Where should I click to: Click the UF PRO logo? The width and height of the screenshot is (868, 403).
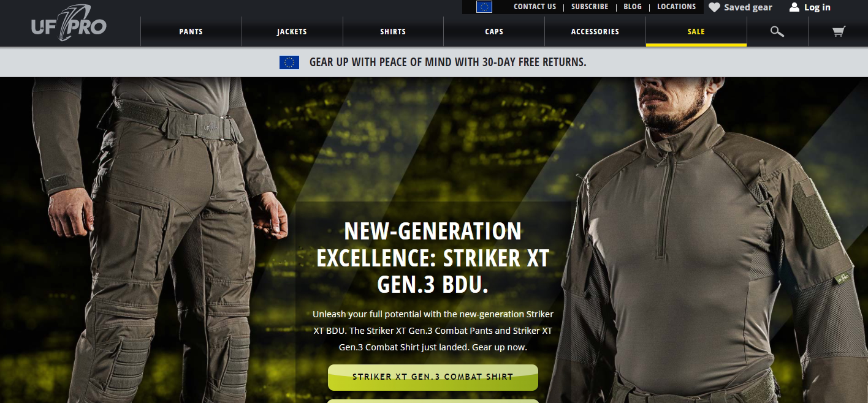(69, 24)
